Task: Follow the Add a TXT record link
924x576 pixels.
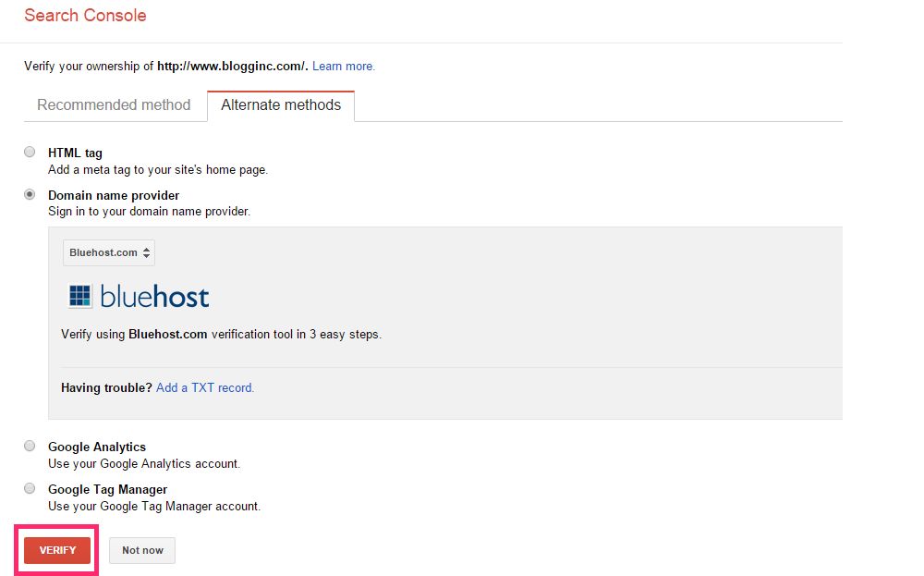Action: [x=205, y=388]
